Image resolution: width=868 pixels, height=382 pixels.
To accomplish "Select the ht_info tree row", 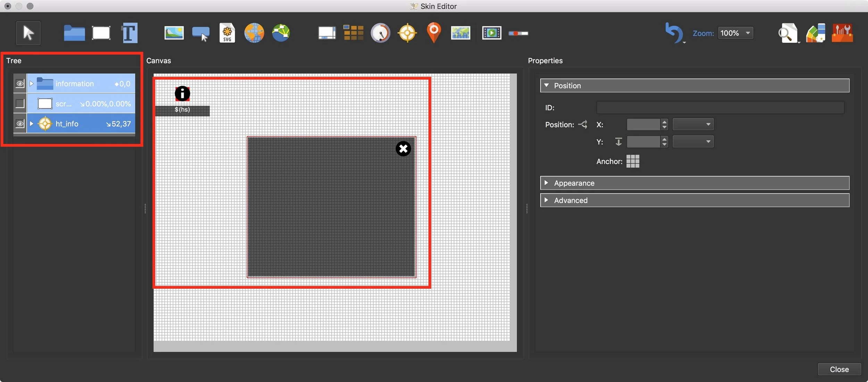I will tap(81, 124).
